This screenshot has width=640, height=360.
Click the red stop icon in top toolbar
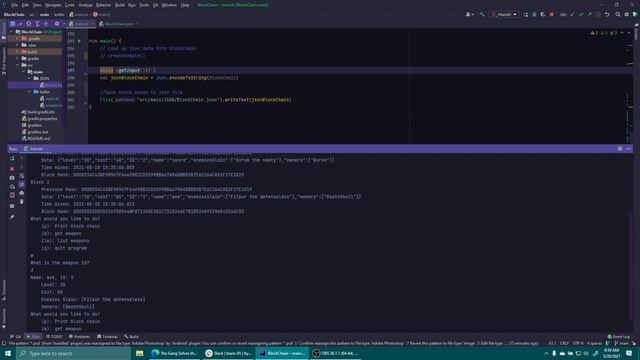552,14
